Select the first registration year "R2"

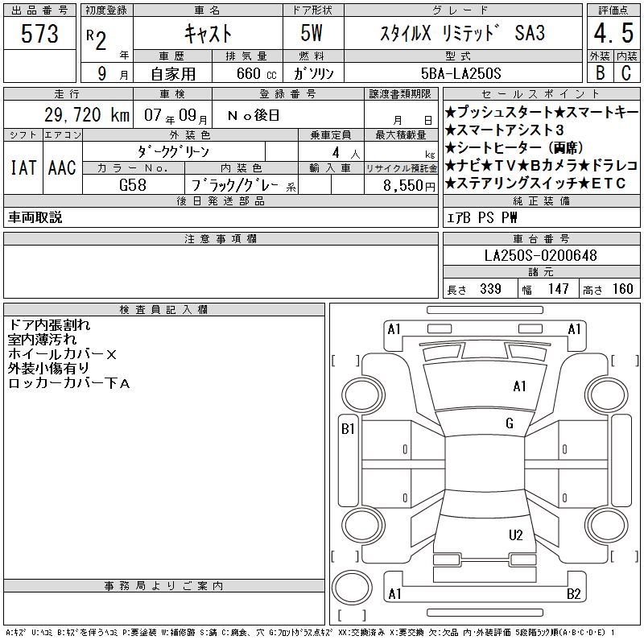coord(97,39)
